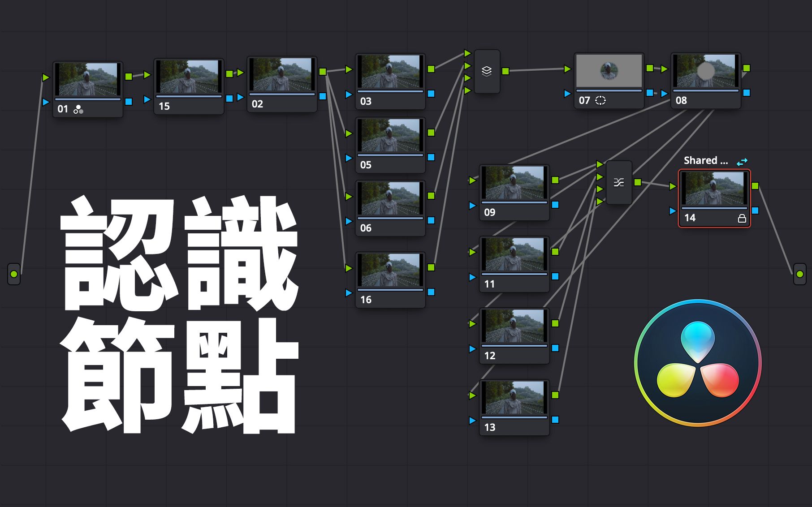
Task: Click node 09 green RGB output
Action: pyautogui.click(x=555, y=180)
